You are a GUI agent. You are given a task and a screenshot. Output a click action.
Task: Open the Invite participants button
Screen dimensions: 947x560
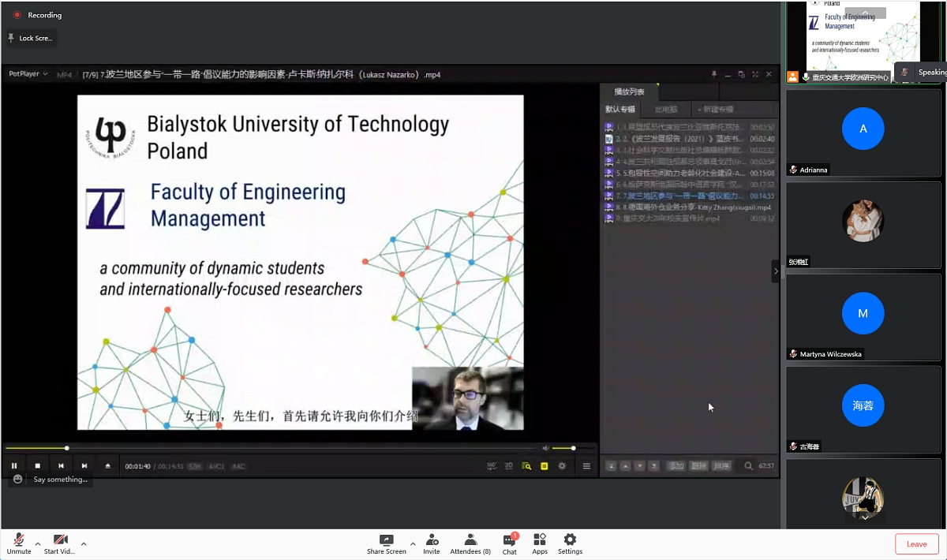click(432, 544)
